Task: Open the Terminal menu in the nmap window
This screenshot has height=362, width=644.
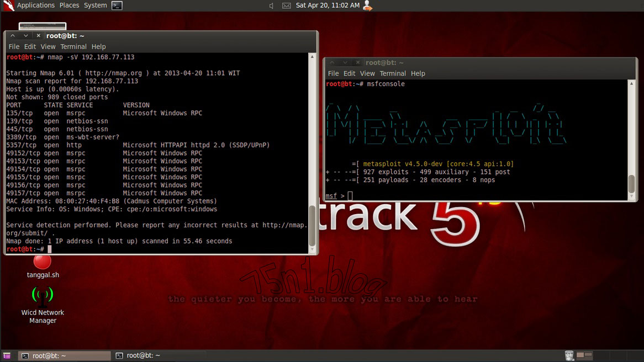Action: (73, 46)
